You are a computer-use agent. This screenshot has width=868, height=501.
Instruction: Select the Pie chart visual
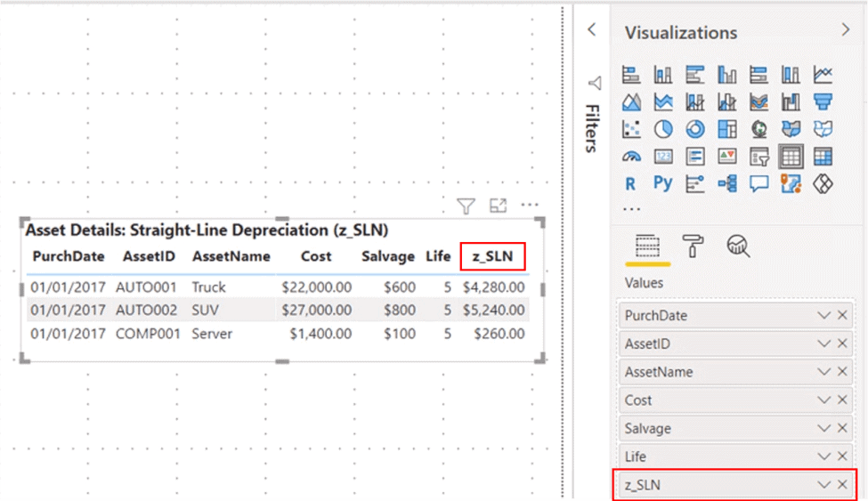click(x=663, y=129)
